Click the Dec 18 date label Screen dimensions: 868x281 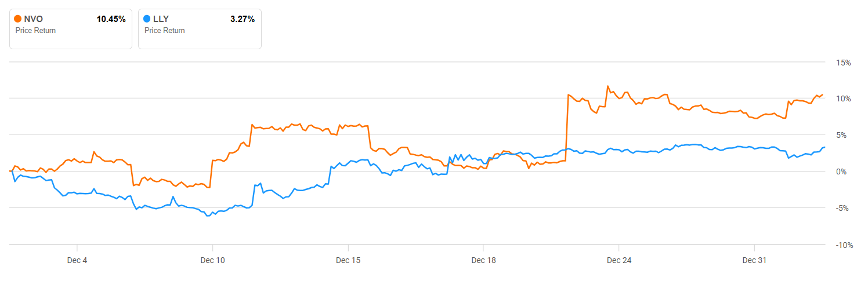[483, 261]
